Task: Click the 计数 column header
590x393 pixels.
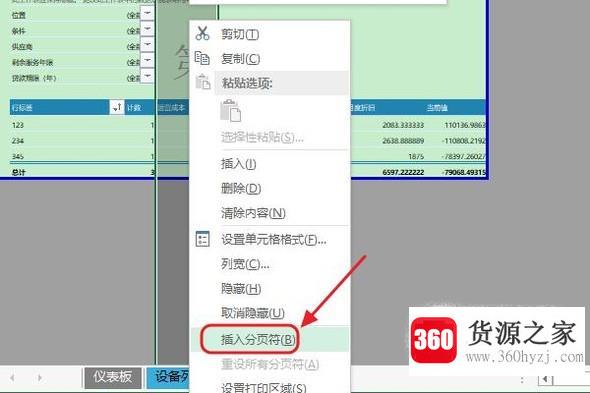Action: click(134, 108)
